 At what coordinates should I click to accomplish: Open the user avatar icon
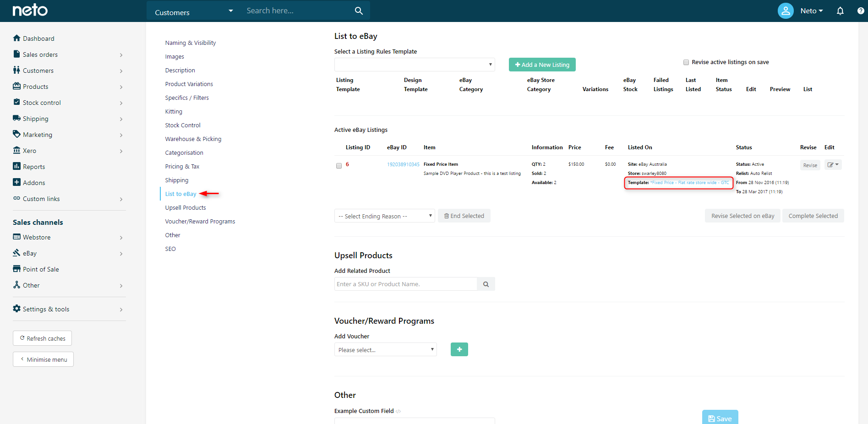[786, 11]
